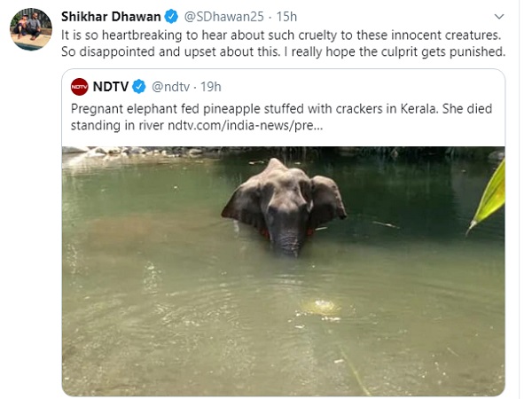
Task: Open quoted tweet via the 19h timestamp
Action: (x=210, y=86)
